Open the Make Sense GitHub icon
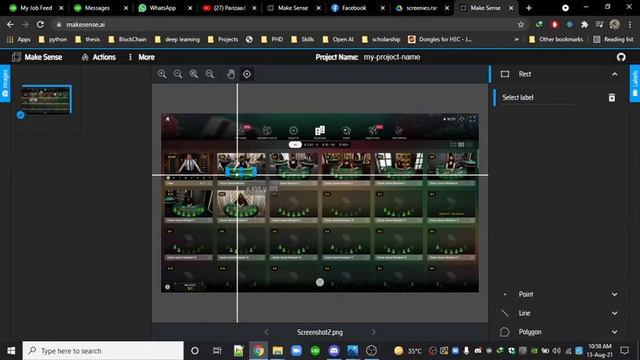 click(x=621, y=57)
